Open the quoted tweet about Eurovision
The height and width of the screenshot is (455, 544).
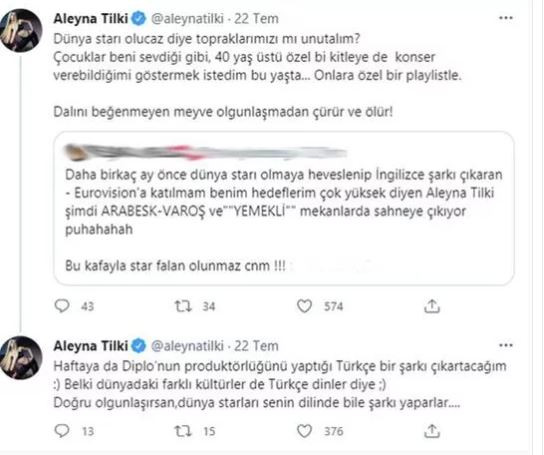point(283,208)
